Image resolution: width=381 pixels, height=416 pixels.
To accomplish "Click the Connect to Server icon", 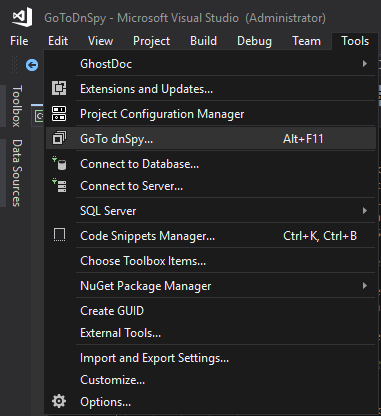I will pyautogui.click(x=59, y=185).
